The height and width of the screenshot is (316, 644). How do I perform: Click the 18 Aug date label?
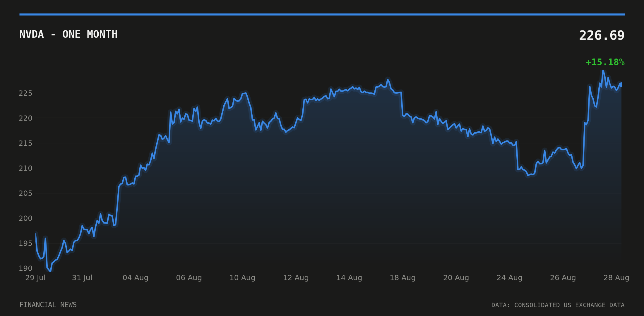(x=402, y=278)
